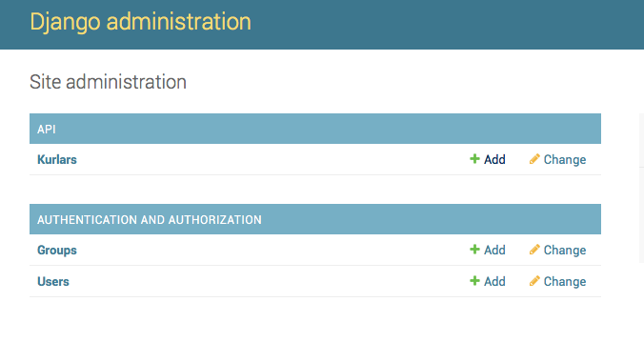The image size is (644, 363).
Task: Select Change text link for Groups
Action: tap(565, 250)
